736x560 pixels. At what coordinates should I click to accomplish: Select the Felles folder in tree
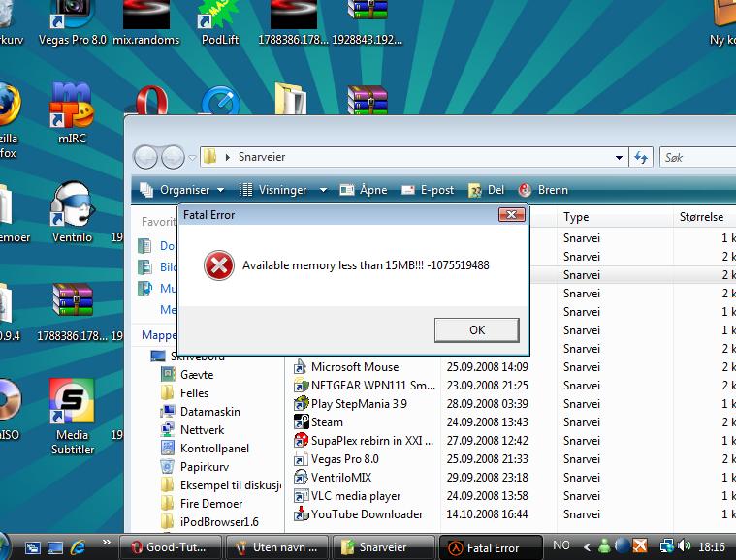tap(185, 393)
